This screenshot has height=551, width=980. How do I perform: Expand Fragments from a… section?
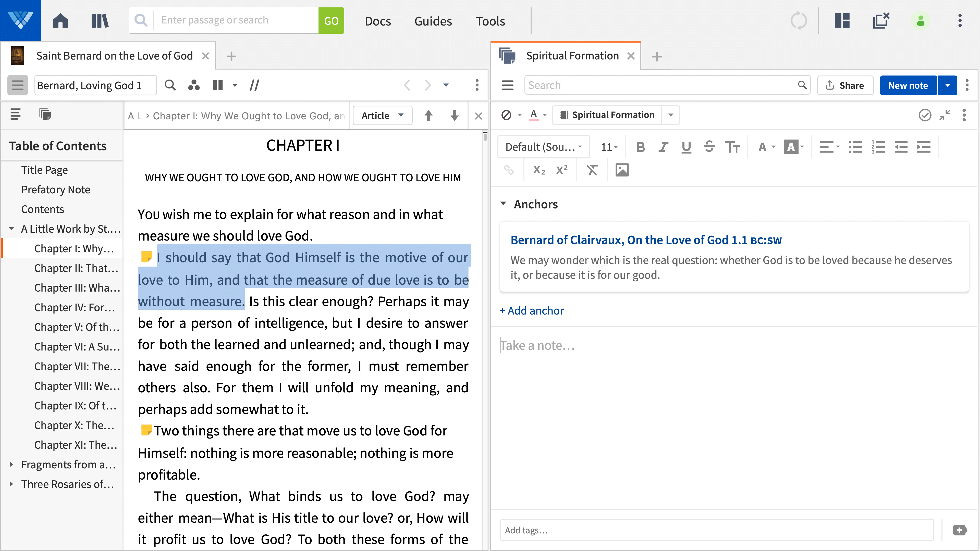[11, 464]
